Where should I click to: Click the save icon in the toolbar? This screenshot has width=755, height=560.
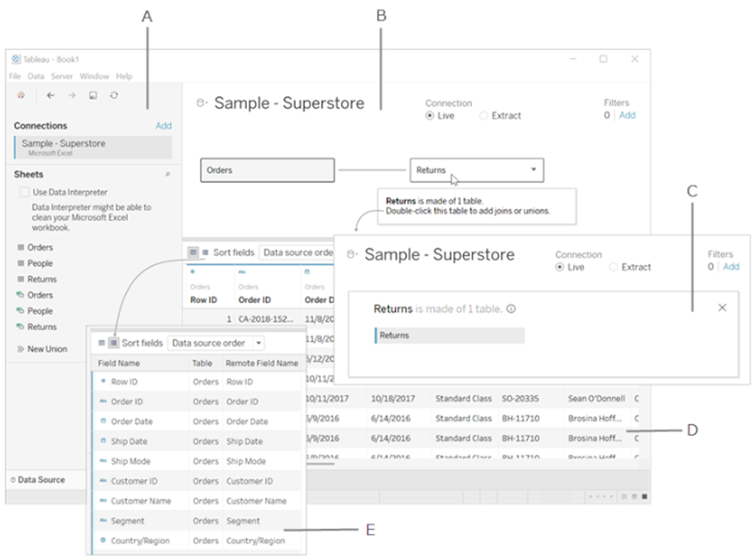(93, 95)
